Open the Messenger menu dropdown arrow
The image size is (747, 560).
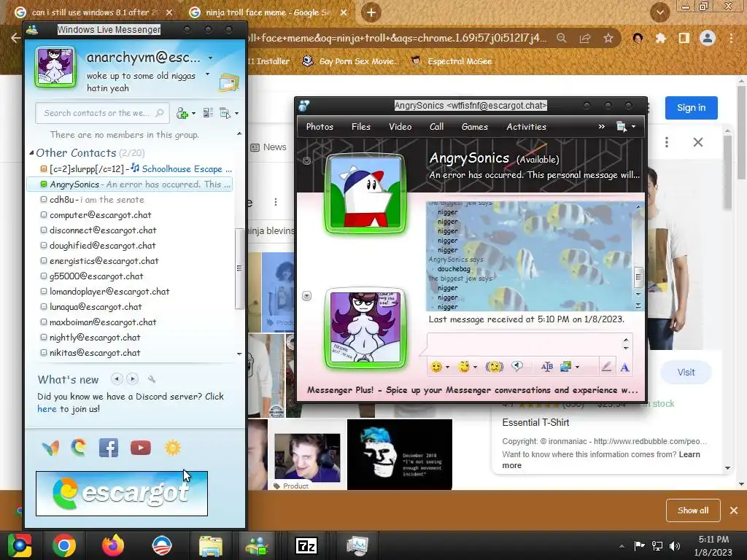click(236, 113)
